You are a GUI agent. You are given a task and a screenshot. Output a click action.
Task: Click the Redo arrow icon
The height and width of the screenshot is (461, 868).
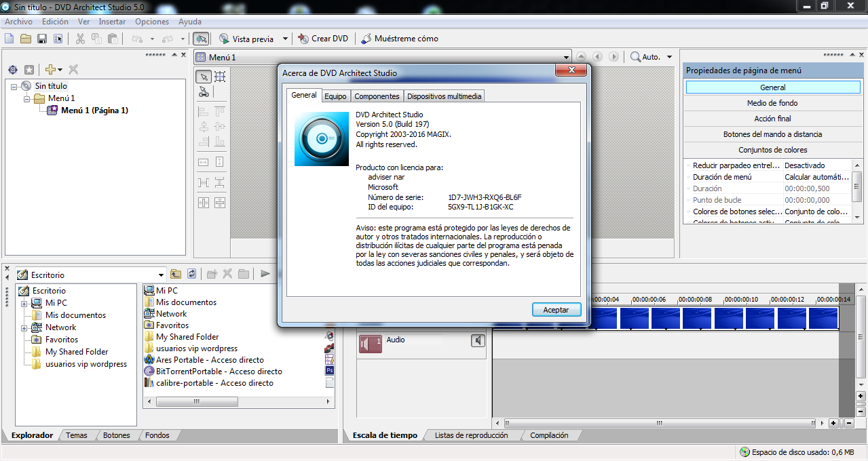click(x=168, y=39)
